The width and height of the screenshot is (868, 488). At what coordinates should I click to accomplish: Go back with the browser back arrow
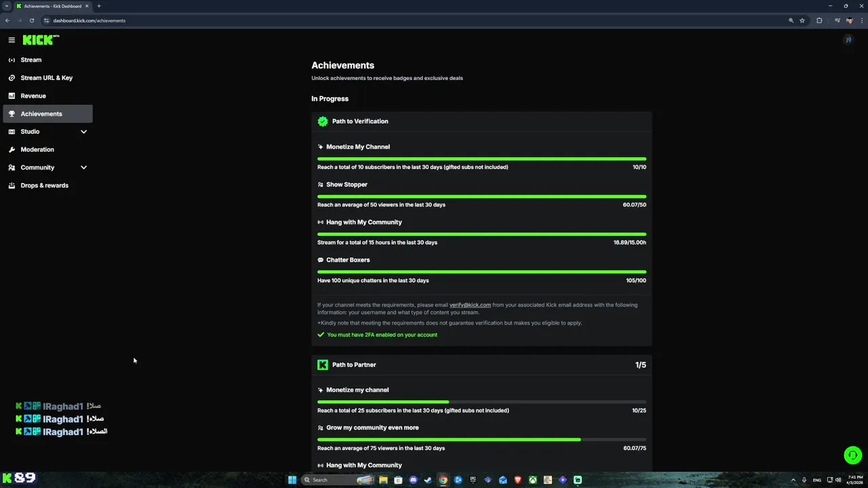click(7, 20)
